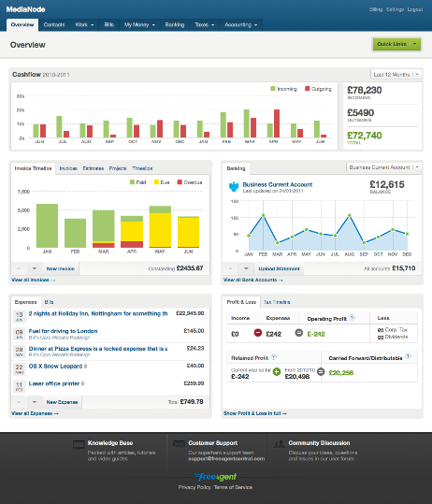Open the Quick Links dropdown arrow
Viewport: 432px width, 504px height.
coord(415,44)
